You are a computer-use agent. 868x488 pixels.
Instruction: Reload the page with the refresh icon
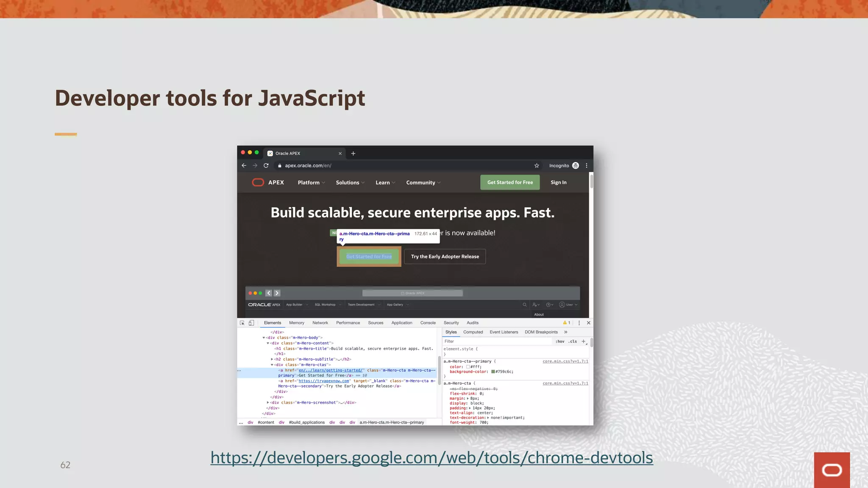(266, 166)
